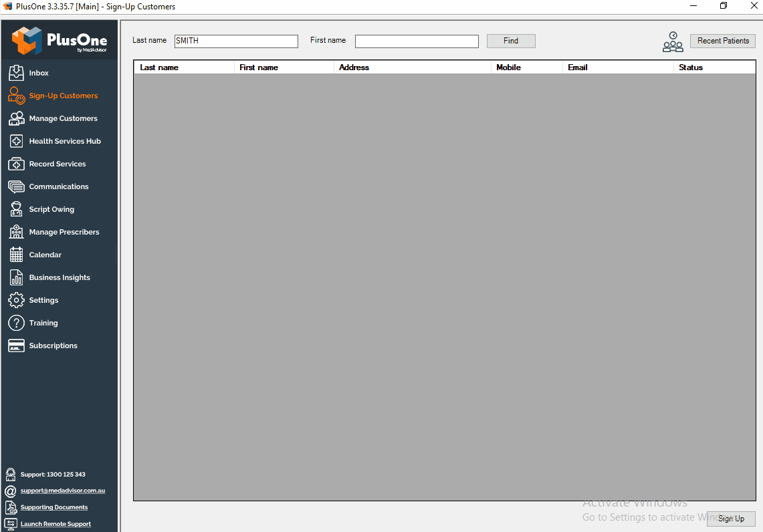Click the Find button
The image size is (763, 532).
[x=511, y=41]
